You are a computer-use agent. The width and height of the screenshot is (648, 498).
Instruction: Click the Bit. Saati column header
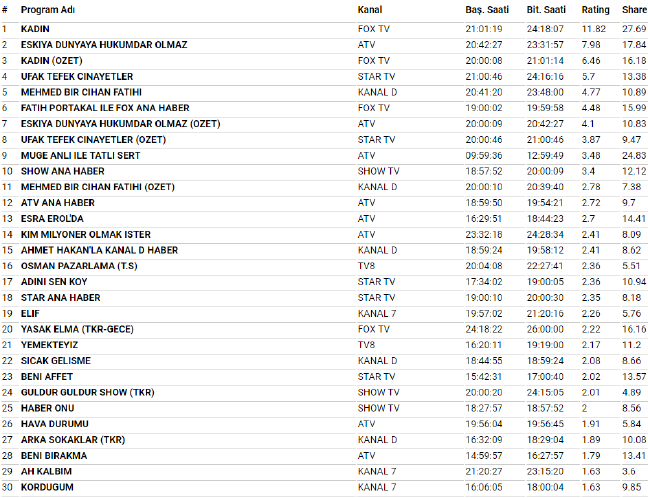point(546,9)
